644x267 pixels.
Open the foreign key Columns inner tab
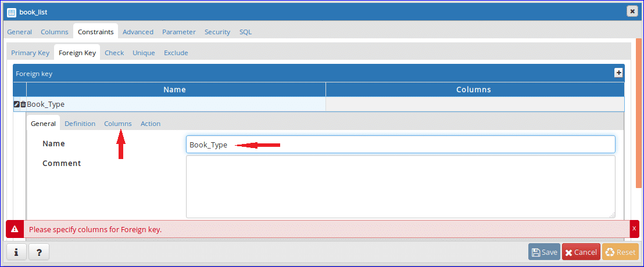click(x=118, y=124)
